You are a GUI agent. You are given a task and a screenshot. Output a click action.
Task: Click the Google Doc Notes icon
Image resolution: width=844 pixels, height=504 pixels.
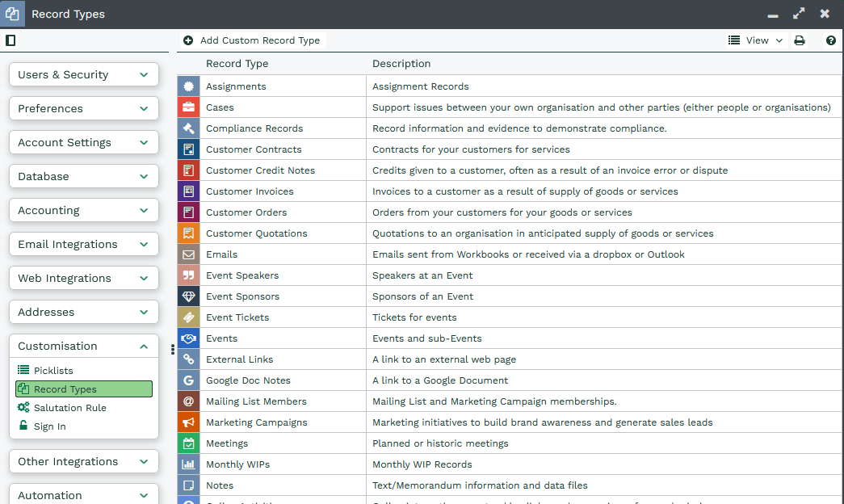(188, 380)
